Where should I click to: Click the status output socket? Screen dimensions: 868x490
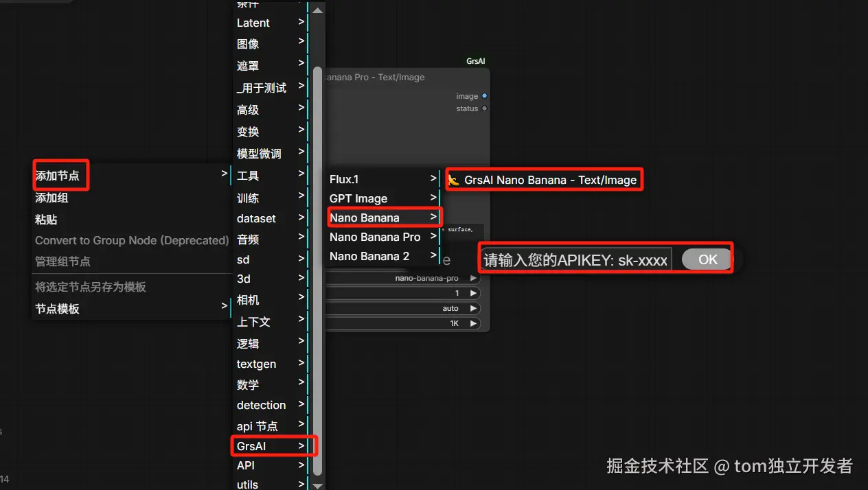coord(484,108)
